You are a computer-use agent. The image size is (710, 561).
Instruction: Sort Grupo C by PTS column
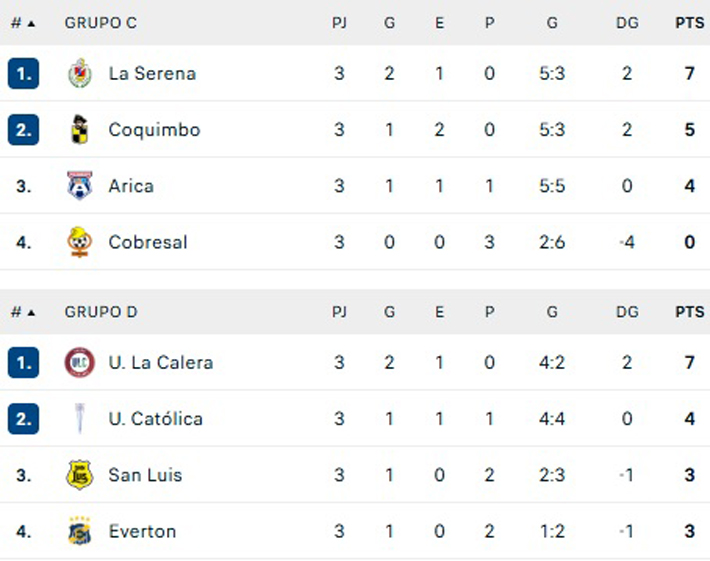click(x=690, y=23)
